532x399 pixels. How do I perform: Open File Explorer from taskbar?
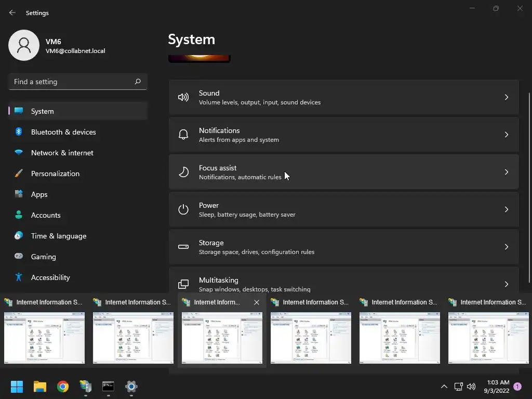coord(39,387)
